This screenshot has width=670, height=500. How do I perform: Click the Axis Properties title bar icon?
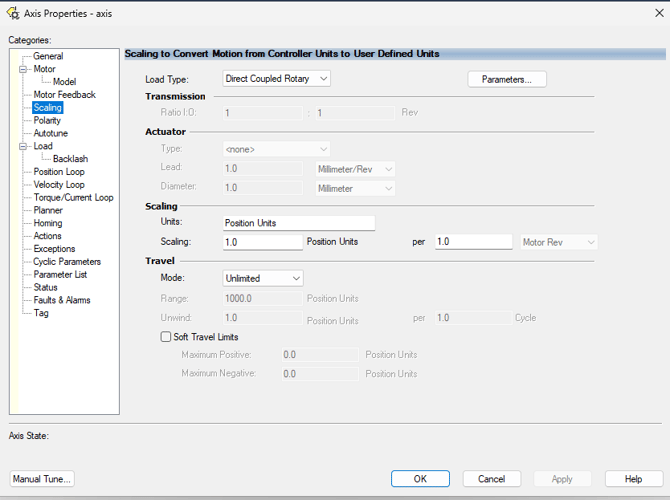[11, 15]
